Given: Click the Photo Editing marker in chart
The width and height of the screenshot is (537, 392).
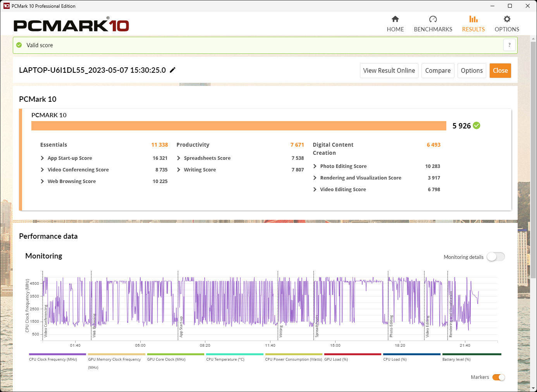Looking at the screenshot, I should click(391, 326).
